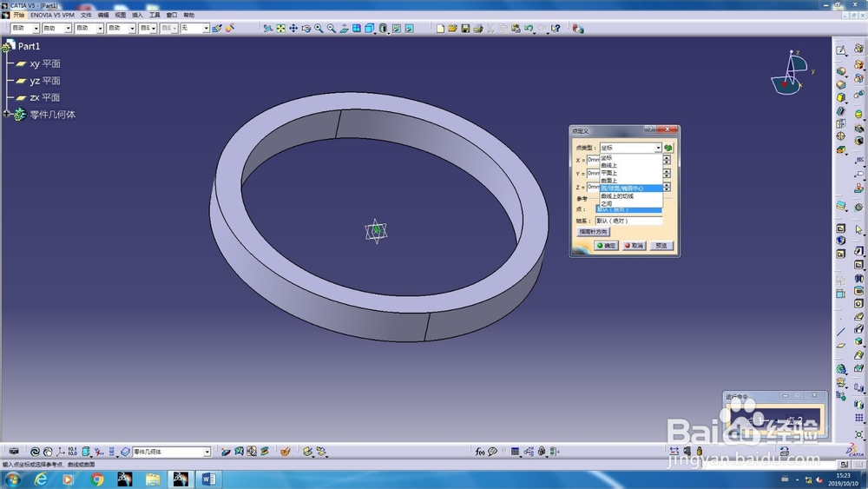Click the Multi-View layout icon
Screen dimensions: 868x489
(357, 29)
